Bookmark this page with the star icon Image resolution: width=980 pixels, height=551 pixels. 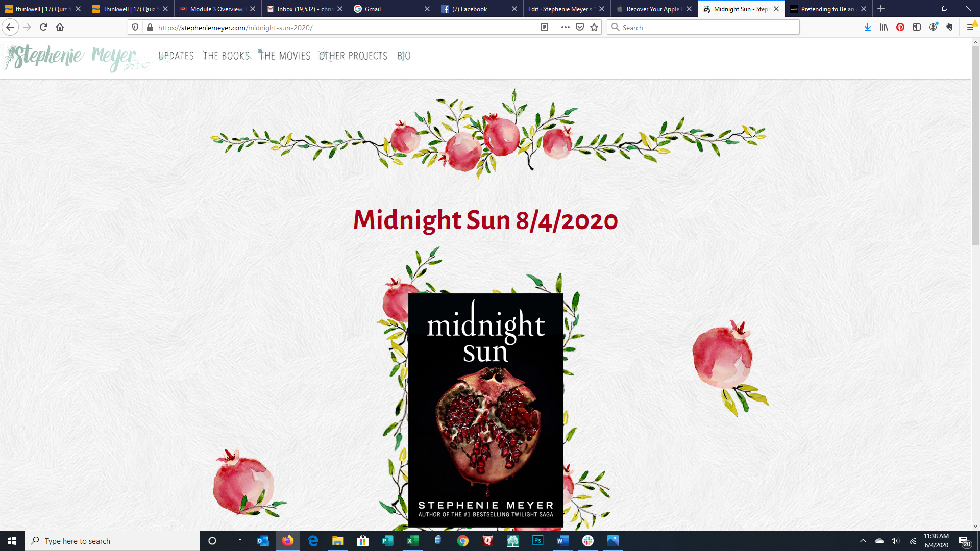(x=594, y=27)
